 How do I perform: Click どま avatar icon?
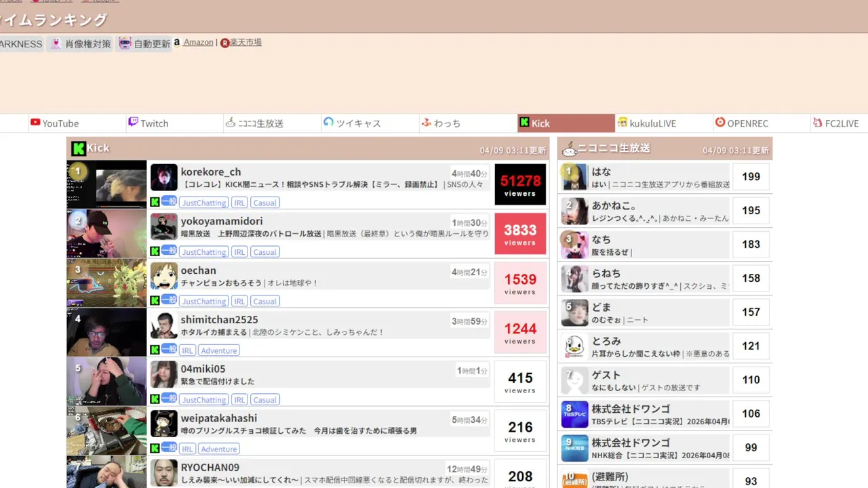pyautogui.click(x=574, y=312)
